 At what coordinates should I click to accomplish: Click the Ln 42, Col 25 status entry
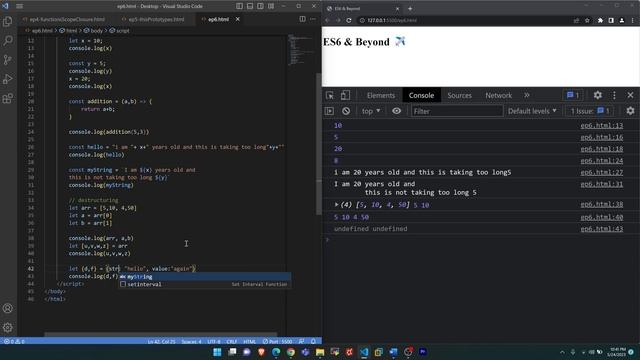[x=161, y=341]
